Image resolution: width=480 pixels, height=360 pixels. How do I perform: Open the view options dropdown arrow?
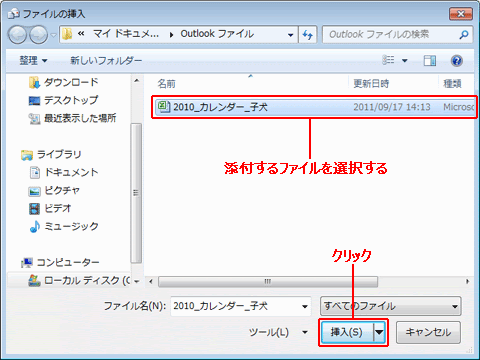(x=405, y=61)
